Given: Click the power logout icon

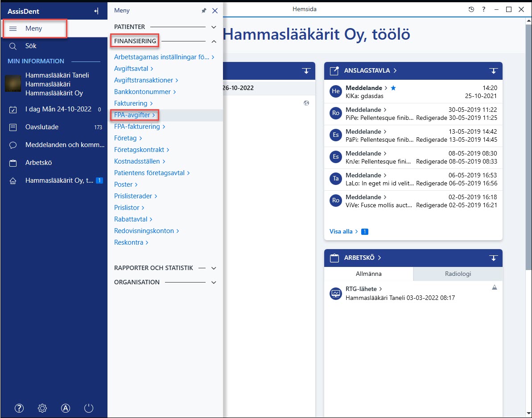Looking at the screenshot, I should [x=89, y=408].
